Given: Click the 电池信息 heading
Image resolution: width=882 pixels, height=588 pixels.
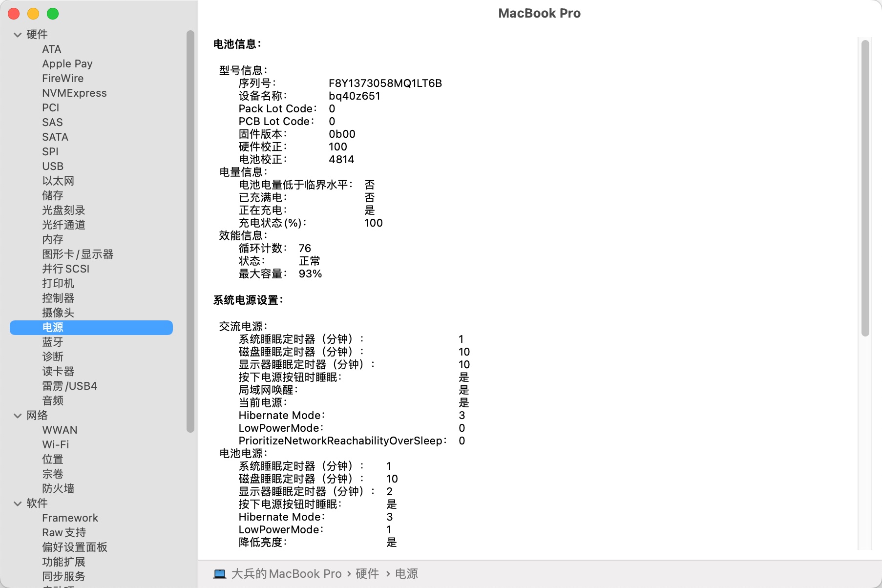Looking at the screenshot, I should click(x=237, y=44).
